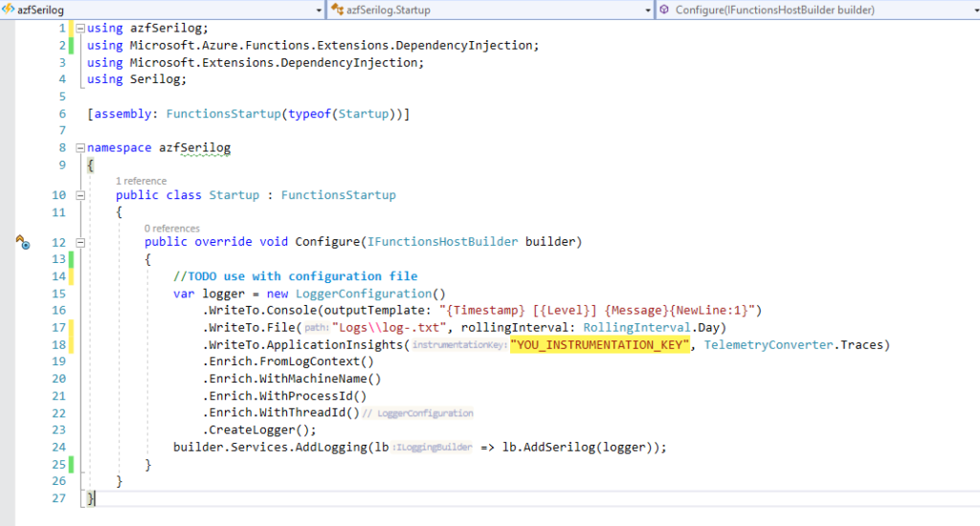Collapse the Configure method block

click(x=79, y=242)
